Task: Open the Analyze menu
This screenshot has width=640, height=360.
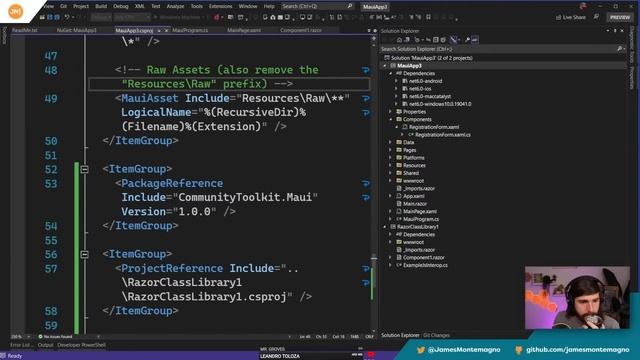Action: 176,7
